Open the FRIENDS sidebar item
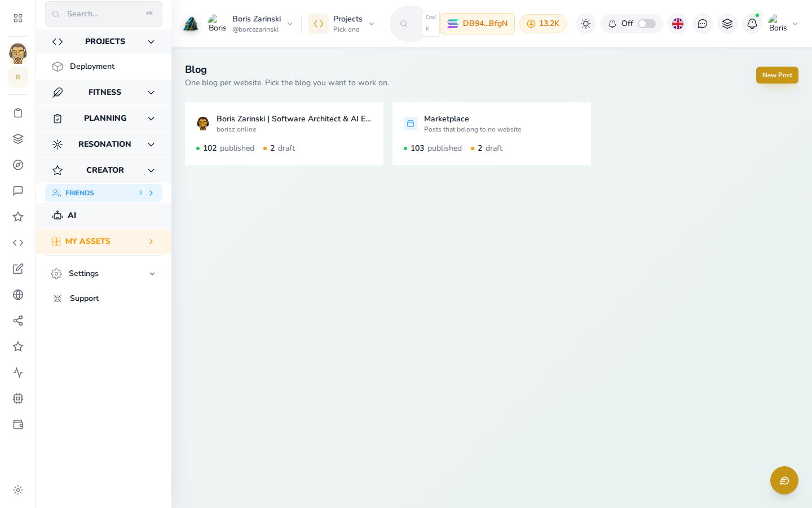 point(104,193)
